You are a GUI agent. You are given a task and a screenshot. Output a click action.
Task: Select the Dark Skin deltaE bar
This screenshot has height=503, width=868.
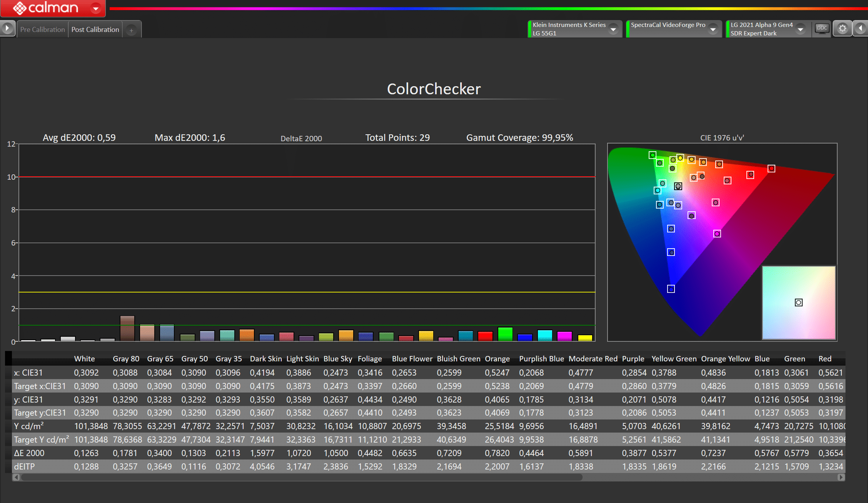(x=127, y=328)
